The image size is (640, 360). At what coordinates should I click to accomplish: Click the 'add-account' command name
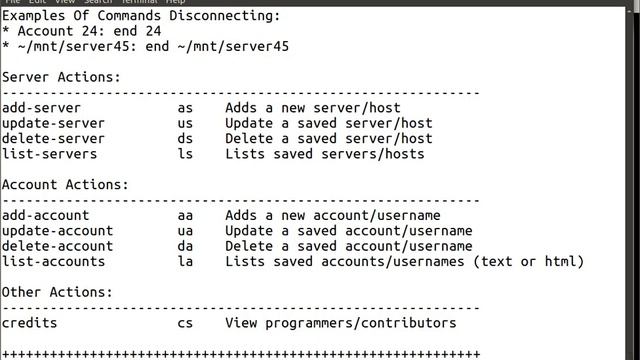tap(45, 216)
